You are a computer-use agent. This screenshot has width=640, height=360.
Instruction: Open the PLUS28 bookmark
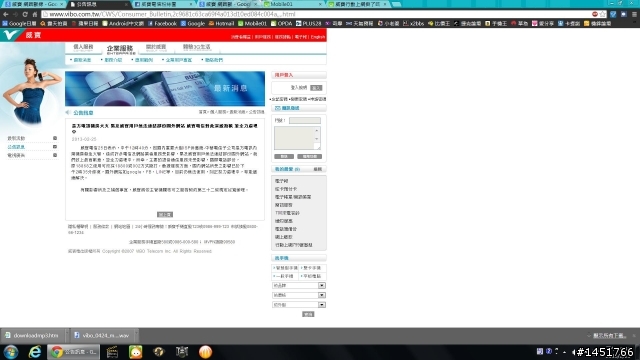click(308, 24)
